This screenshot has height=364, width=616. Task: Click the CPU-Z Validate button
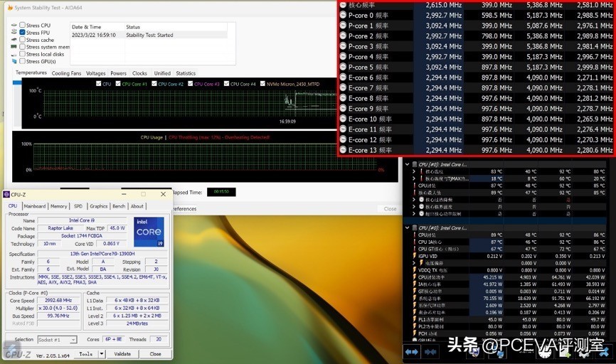(122, 354)
